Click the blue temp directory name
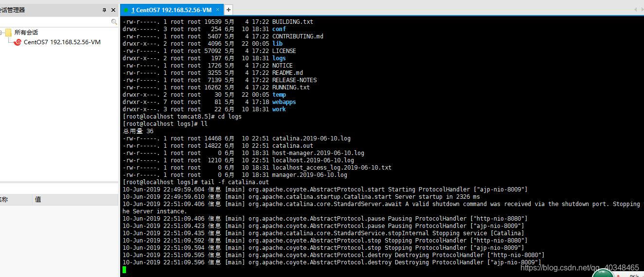Image resolution: width=644 pixels, height=277 pixels. 279,95
